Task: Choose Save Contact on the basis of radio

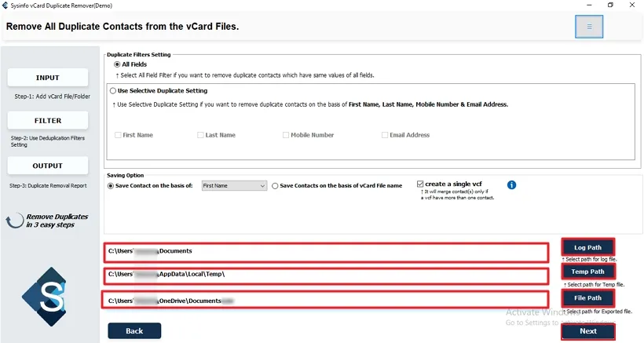Action: pyautogui.click(x=111, y=186)
